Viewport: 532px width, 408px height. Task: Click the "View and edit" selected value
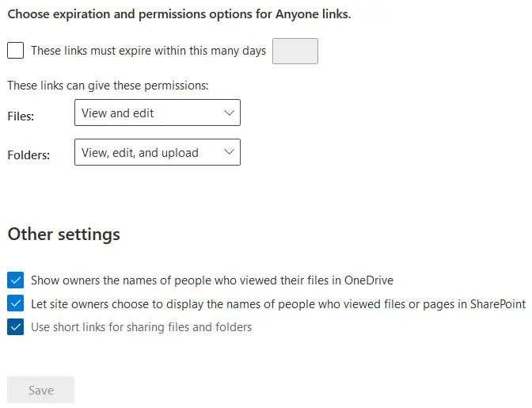(x=118, y=113)
